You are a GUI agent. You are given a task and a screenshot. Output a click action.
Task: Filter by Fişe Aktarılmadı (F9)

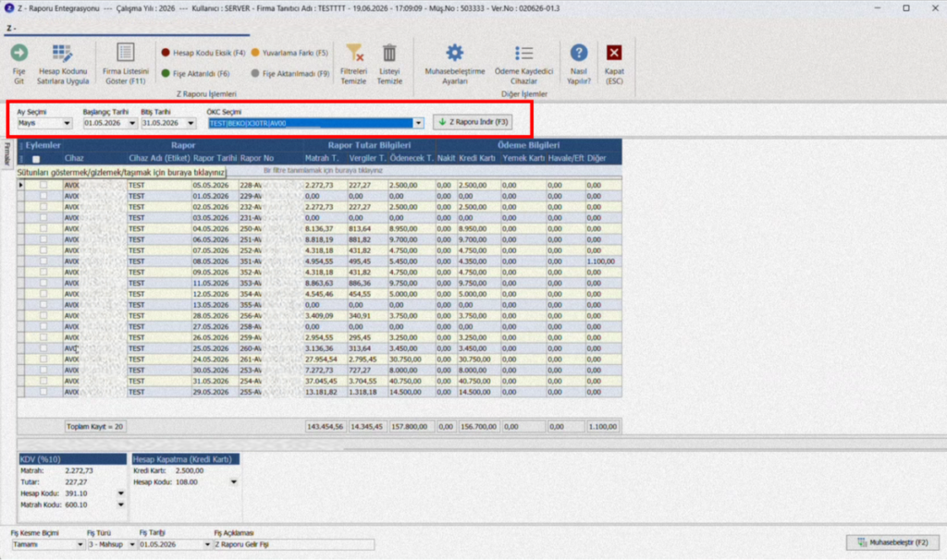[x=290, y=74]
